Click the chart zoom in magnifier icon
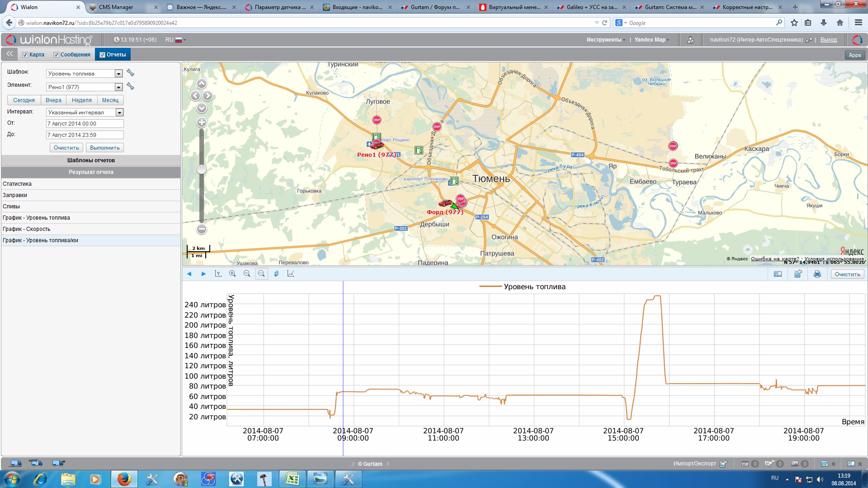Viewport: 868px width, 488px height. click(x=232, y=274)
